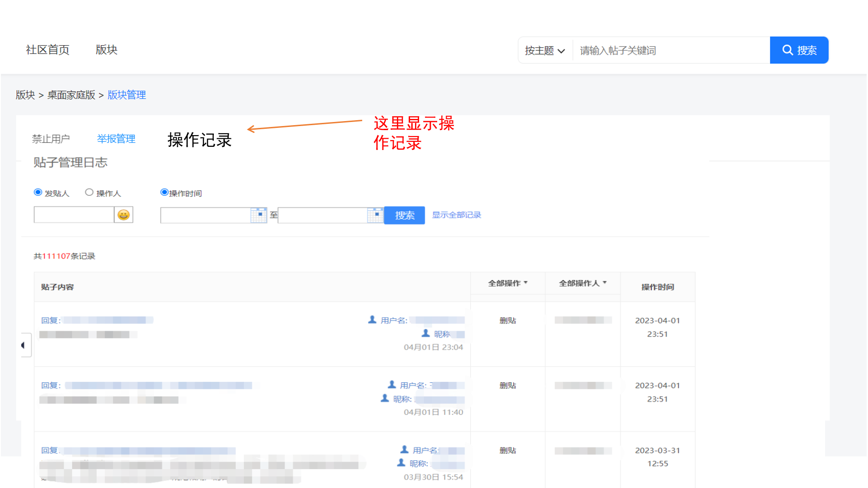Select the 发贴人 radio button
Image resolution: width=868 pixels, height=488 pixels.
tap(38, 192)
